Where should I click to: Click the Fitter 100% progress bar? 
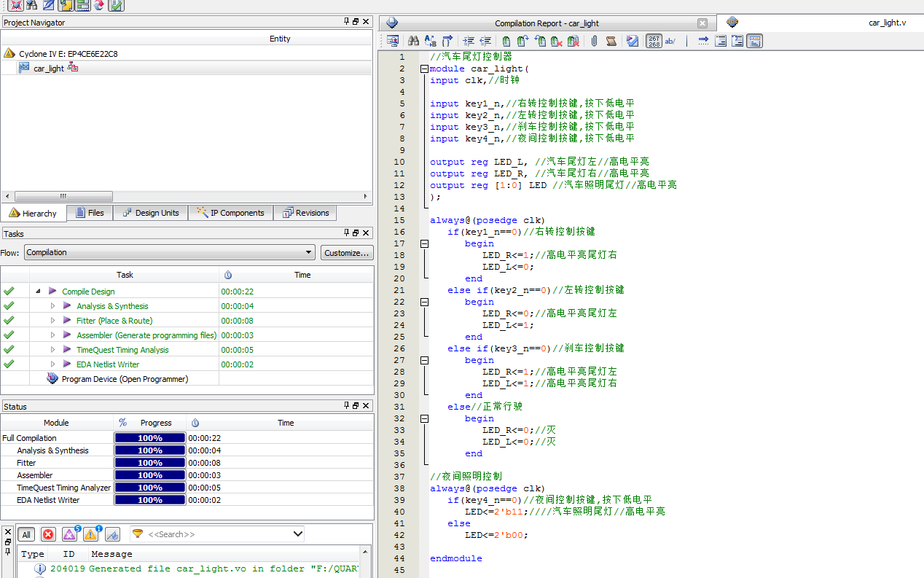coord(150,463)
